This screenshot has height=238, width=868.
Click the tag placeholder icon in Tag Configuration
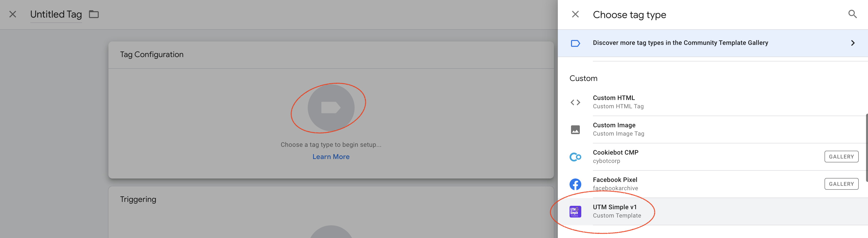(x=330, y=107)
